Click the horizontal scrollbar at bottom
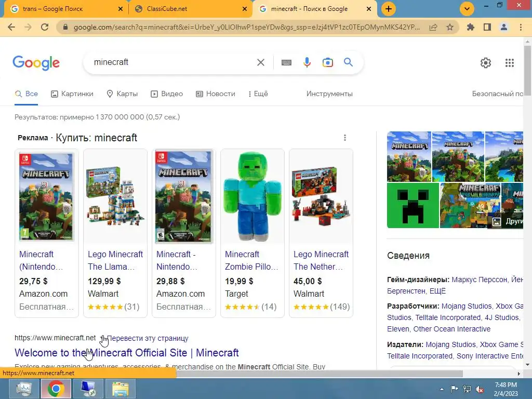The image size is (532, 399). click(319, 374)
